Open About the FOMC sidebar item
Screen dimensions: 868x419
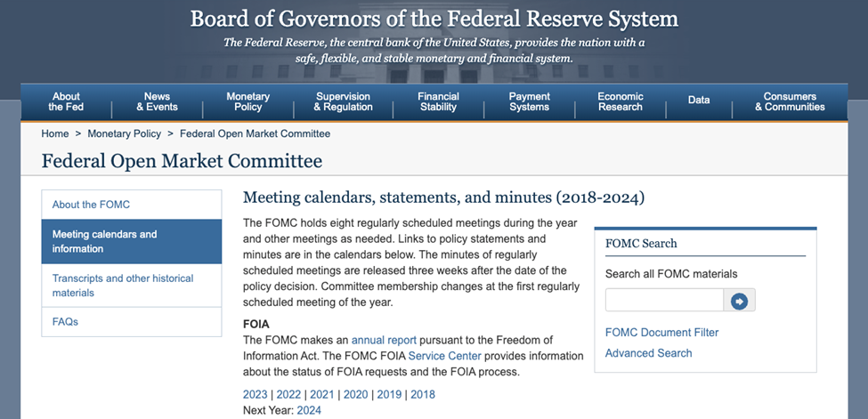point(91,205)
